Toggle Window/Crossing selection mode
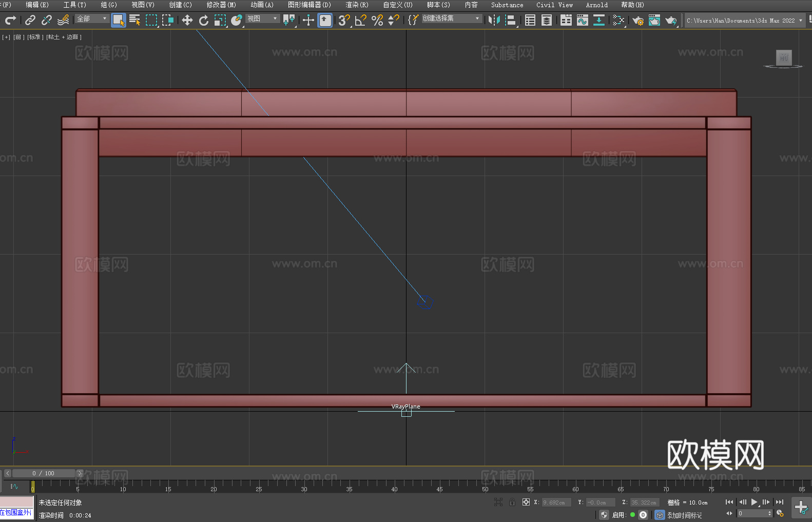 tap(168, 20)
